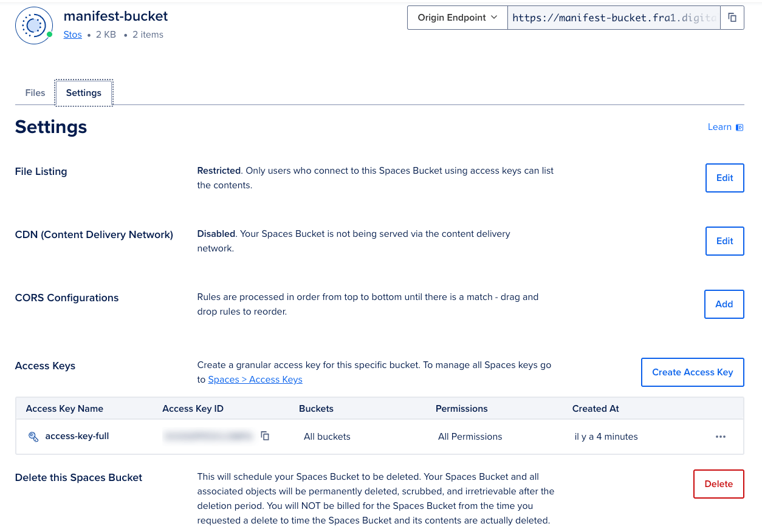
Task: Copy the access-key-full Access Key ID
Action: pos(264,436)
